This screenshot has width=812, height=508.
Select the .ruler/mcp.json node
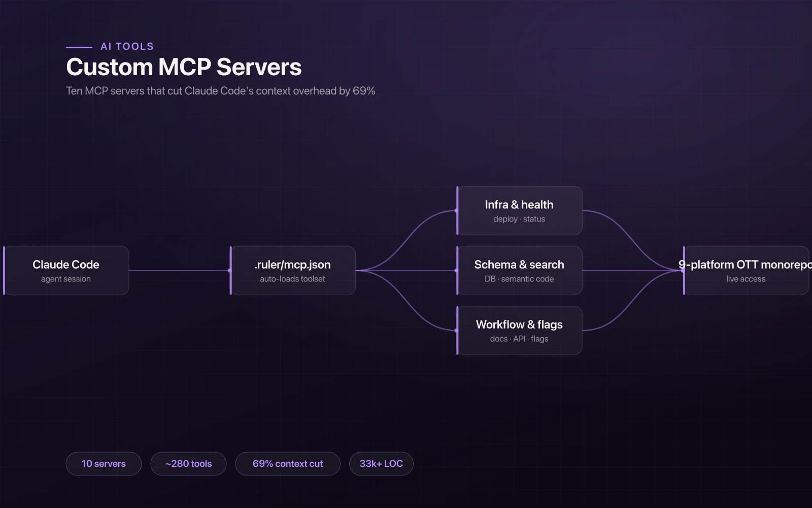(x=293, y=270)
